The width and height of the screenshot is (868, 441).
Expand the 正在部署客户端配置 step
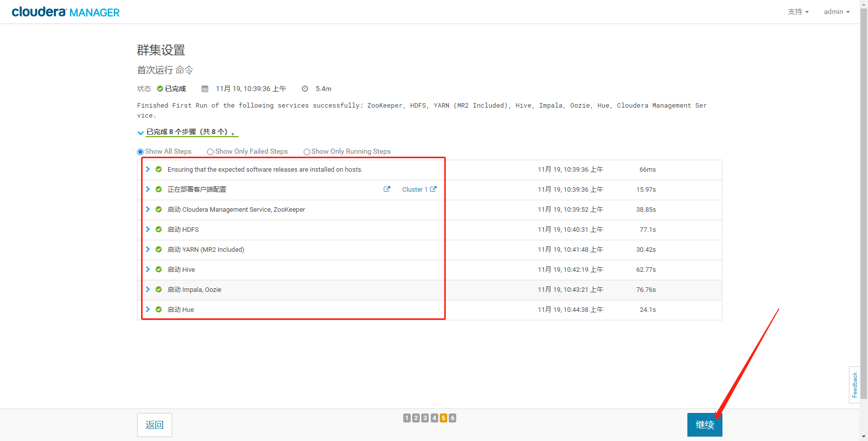[148, 189]
